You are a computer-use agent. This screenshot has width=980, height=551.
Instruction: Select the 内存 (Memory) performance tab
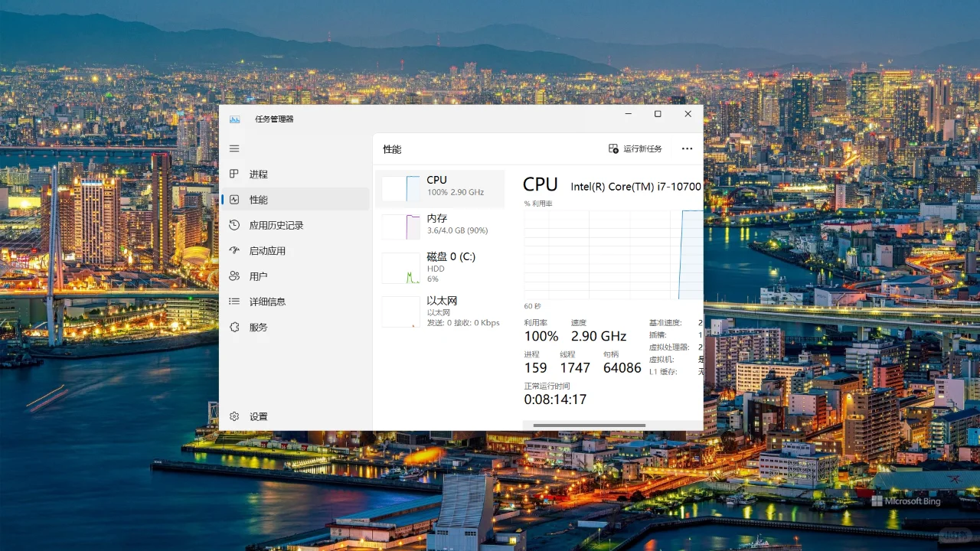[x=440, y=223]
